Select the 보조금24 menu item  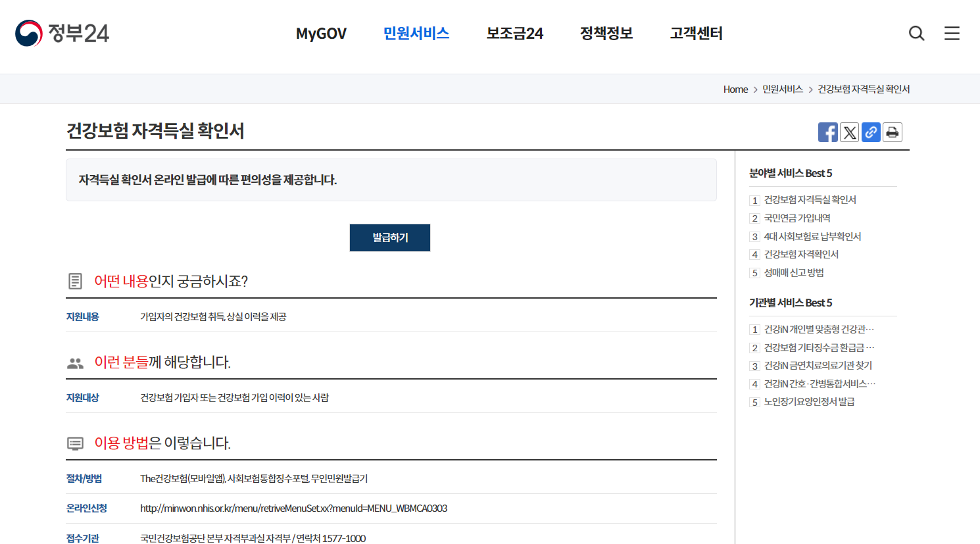click(x=514, y=33)
